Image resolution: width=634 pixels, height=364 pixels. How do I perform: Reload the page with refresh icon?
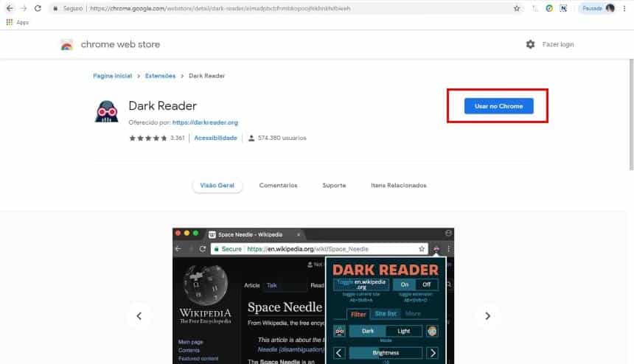pos(38,8)
